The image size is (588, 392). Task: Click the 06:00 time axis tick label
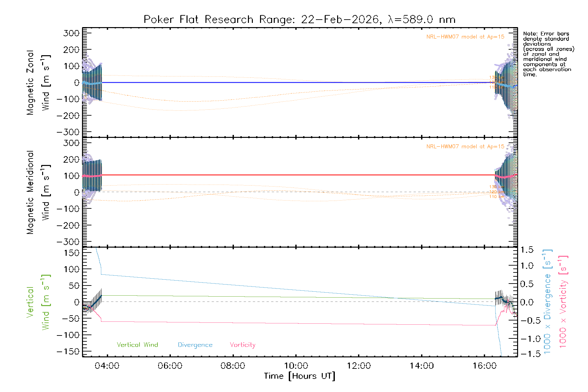pos(170,366)
